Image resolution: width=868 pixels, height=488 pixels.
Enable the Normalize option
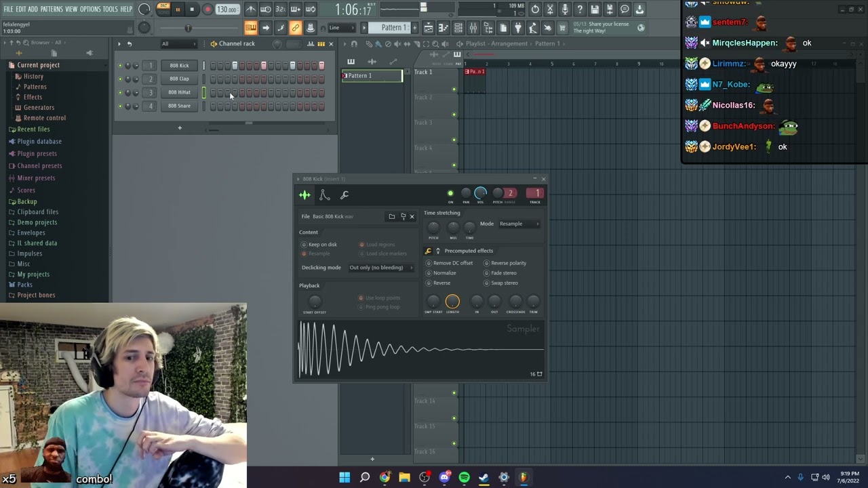[x=441, y=273]
